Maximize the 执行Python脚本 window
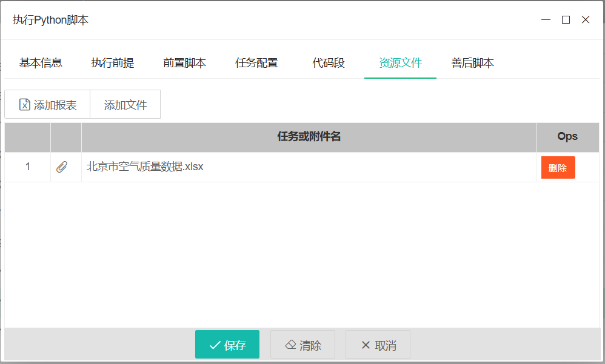 coord(566,19)
